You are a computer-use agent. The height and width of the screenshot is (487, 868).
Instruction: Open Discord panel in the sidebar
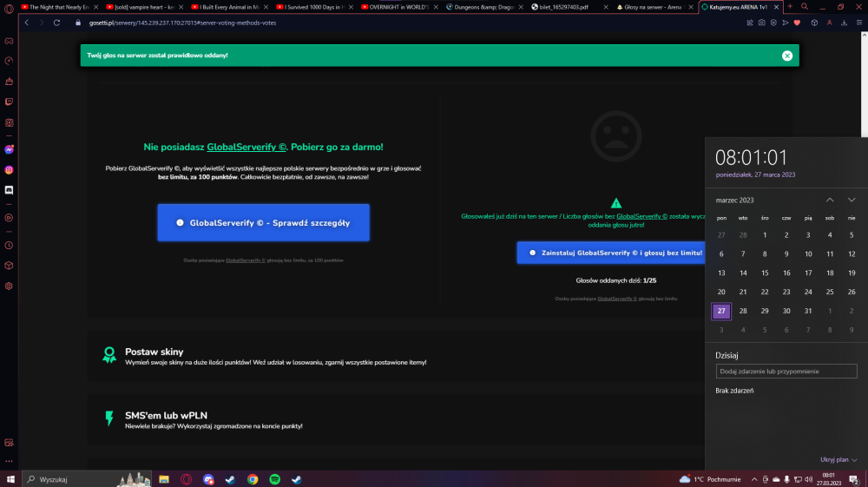9,190
